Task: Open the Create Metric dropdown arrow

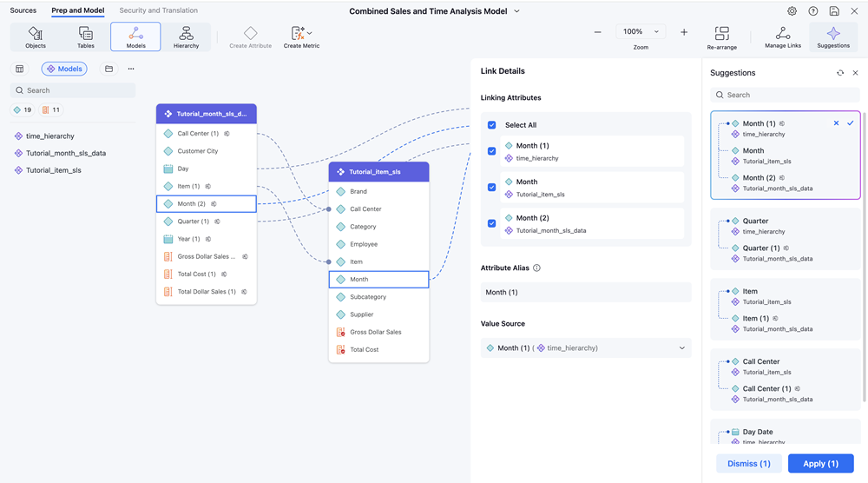Action: coord(310,33)
